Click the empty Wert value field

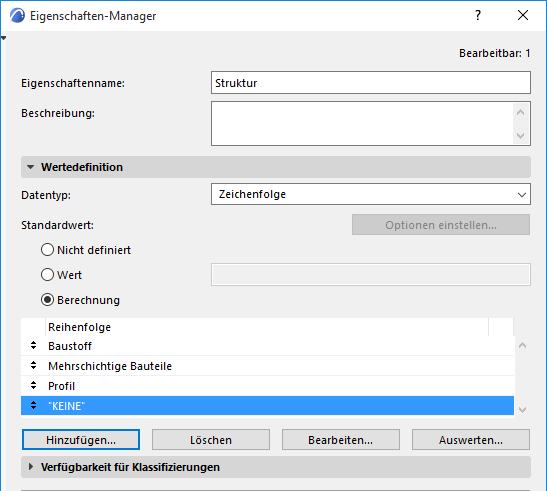[371, 275]
